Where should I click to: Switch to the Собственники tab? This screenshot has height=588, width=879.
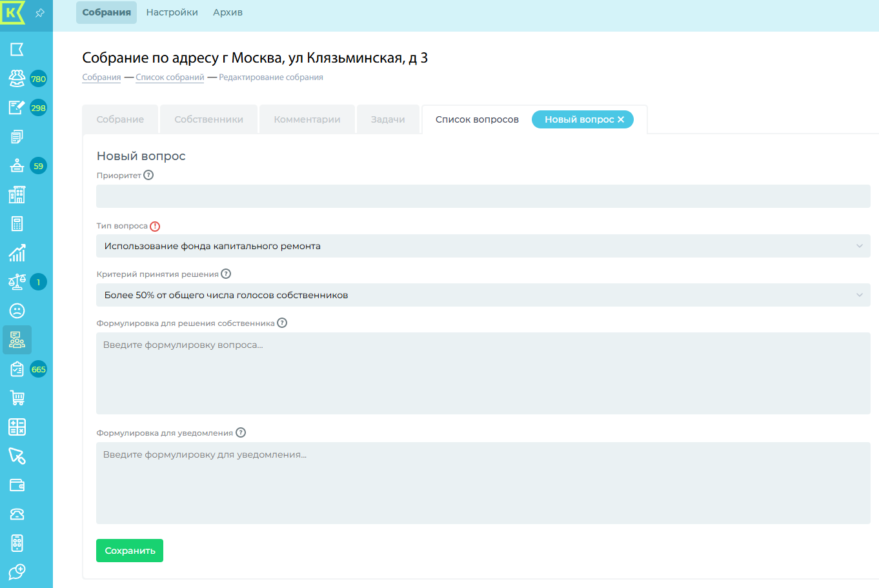[x=208, y=119]
